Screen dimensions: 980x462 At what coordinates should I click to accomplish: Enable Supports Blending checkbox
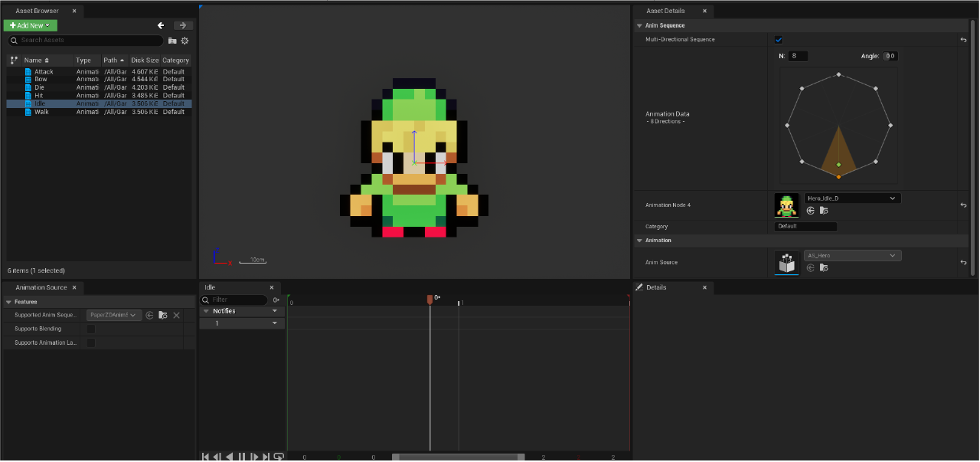(91, 329)
